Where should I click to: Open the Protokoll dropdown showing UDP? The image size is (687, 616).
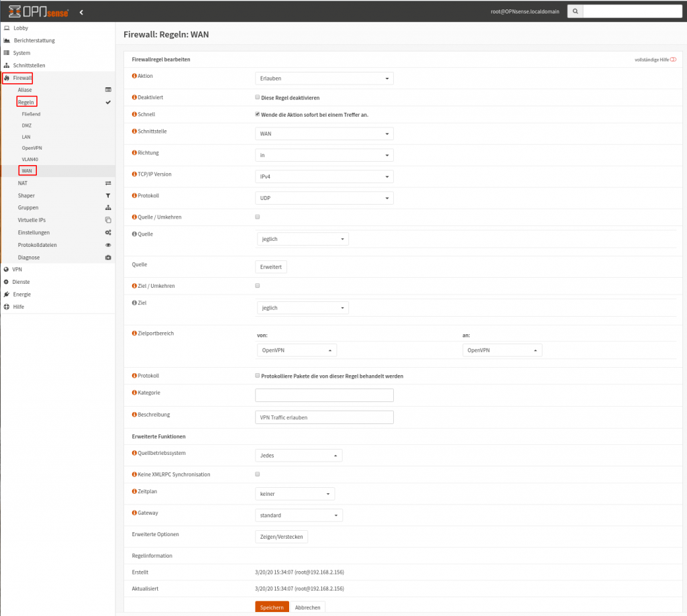324,197
